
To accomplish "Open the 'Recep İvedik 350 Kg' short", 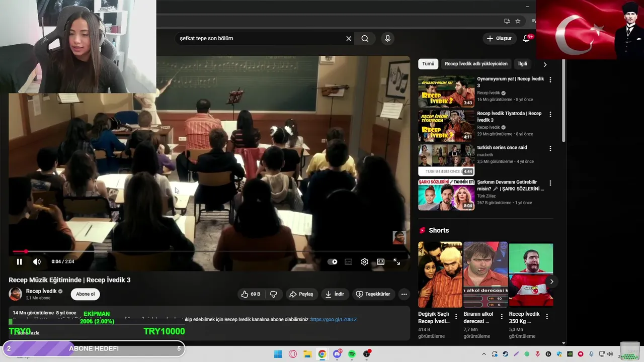I will 531,275.
